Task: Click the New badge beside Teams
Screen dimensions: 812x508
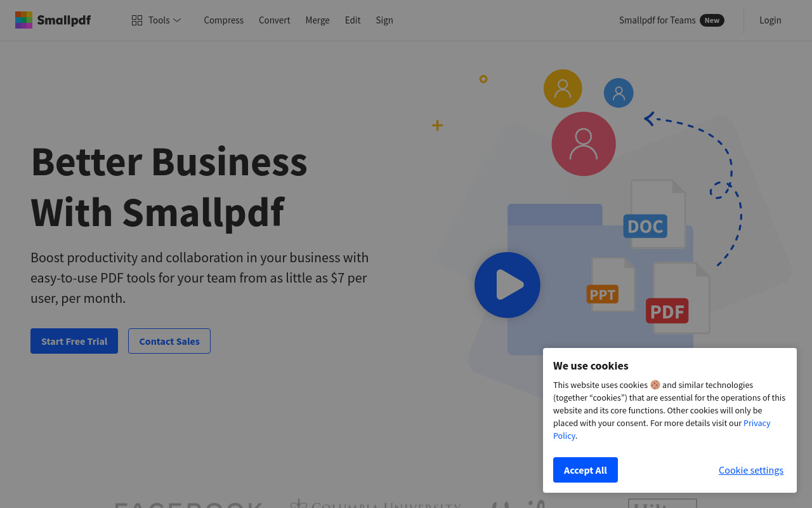Action: point(712,20)
